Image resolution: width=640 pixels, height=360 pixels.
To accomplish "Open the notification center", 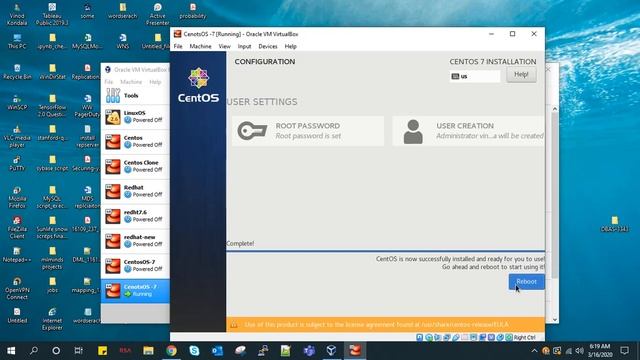I will (x=624, y=351).
